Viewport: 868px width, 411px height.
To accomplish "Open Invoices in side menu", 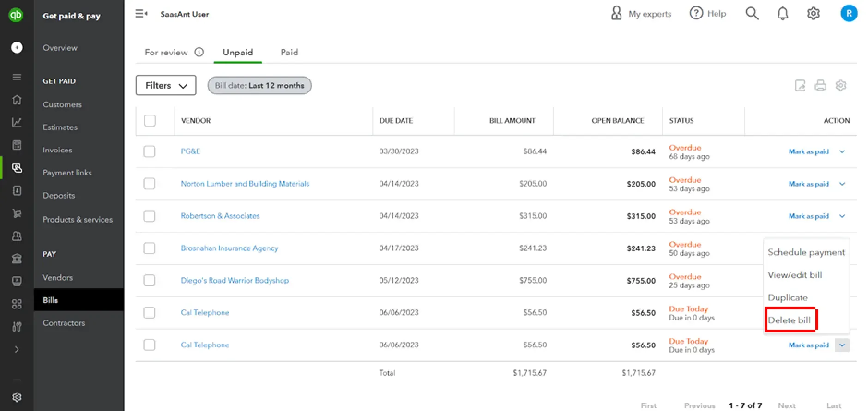I will (57, 150).
